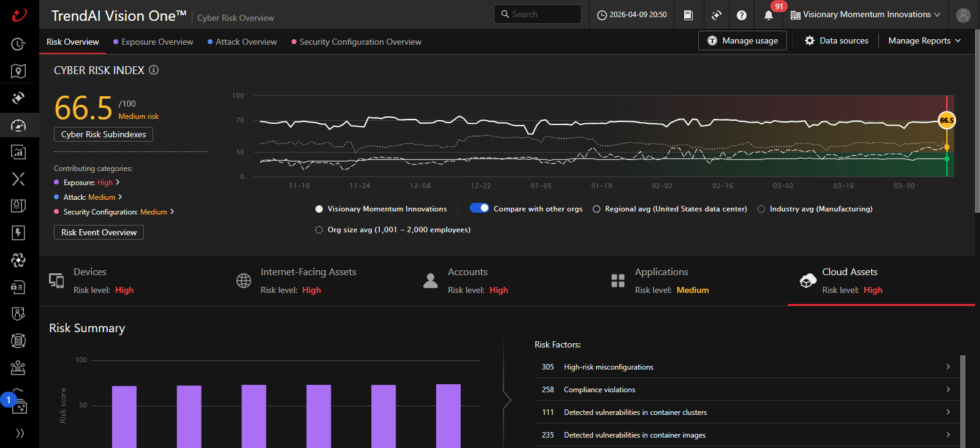Switch to Exposure Overview tab
The width and height of the screenshot is (980, 448).
(x=157, y=42)
